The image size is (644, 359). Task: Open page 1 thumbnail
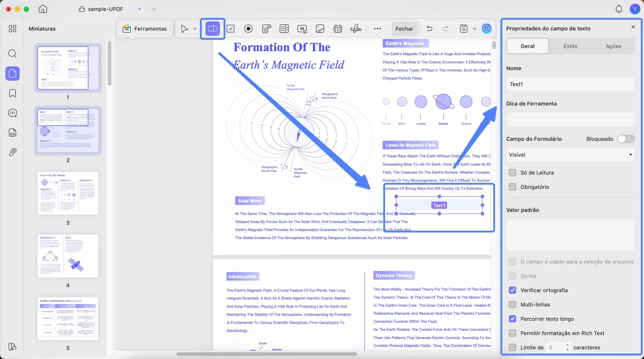68,68
